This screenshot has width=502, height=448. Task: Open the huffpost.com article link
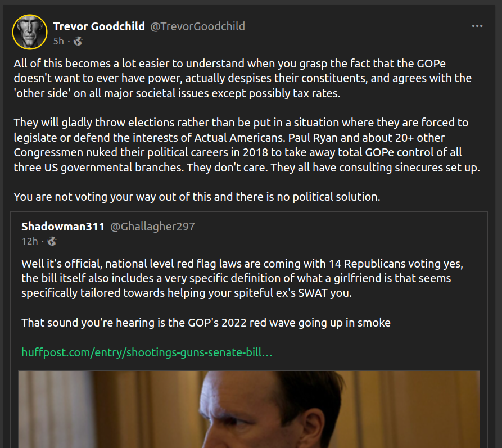[x=147, y=352]
